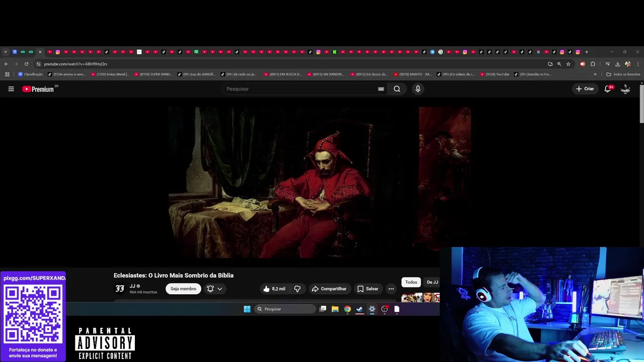This screenshot has height=362, width=644.
Task: Select the Todos filter chip
Action: (x=411, y=282)
